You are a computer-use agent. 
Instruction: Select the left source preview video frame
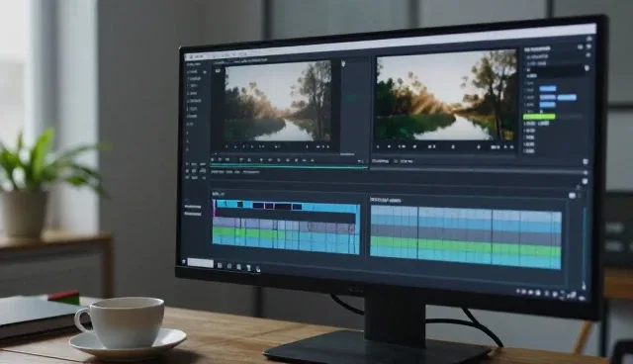[278, 101]
